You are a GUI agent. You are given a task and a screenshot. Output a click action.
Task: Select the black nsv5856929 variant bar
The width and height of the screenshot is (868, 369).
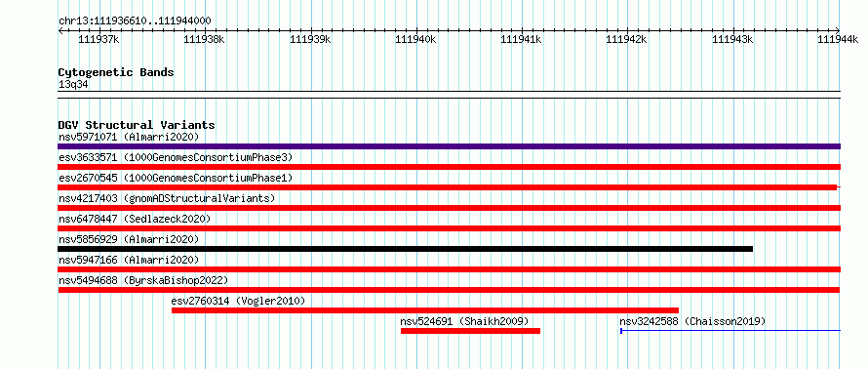click(x=405, y=249)
